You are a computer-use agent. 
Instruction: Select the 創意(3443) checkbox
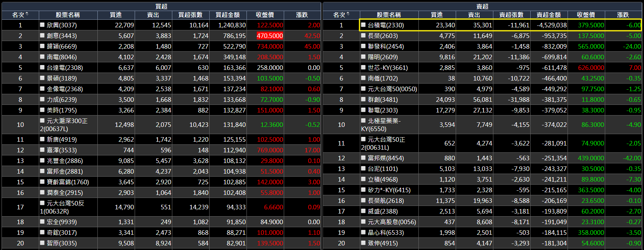[43, 35]
